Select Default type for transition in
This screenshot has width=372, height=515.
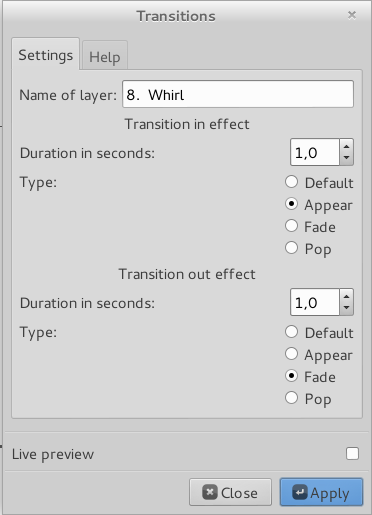(292, 182)
